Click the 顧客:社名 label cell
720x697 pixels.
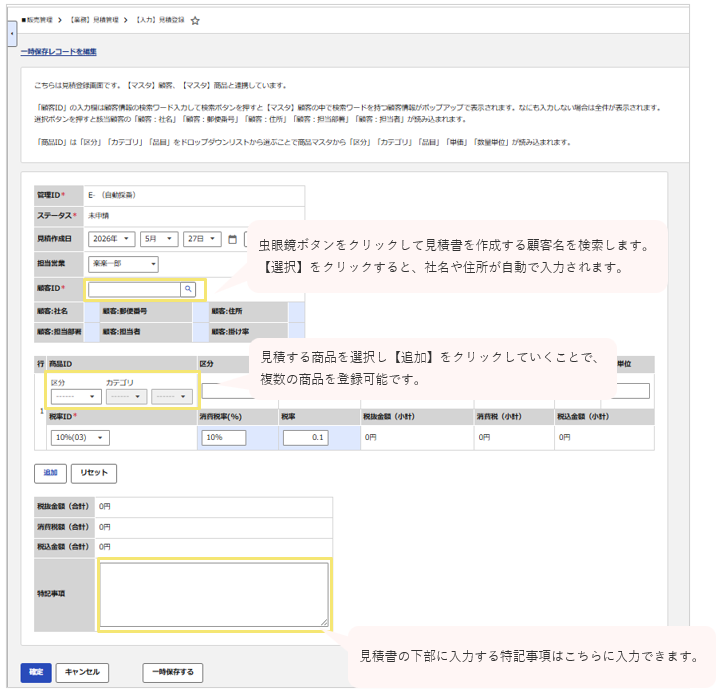coord(59,311)
